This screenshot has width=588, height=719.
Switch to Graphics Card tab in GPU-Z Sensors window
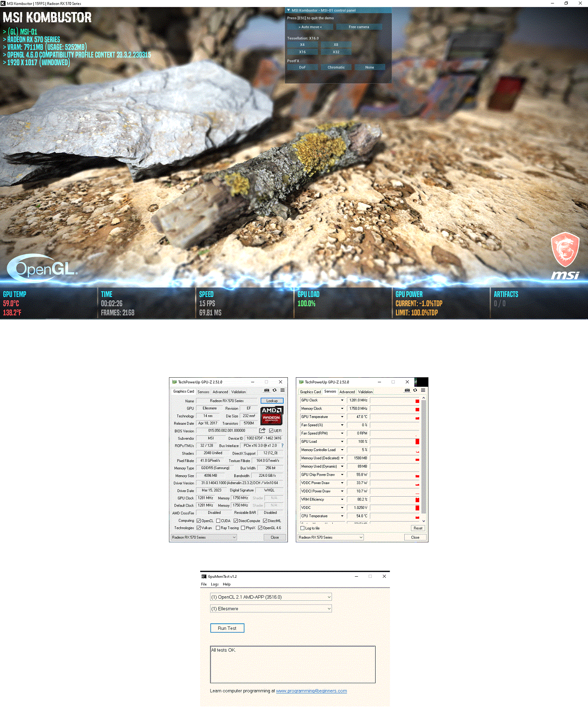click(x=310, y=392)
